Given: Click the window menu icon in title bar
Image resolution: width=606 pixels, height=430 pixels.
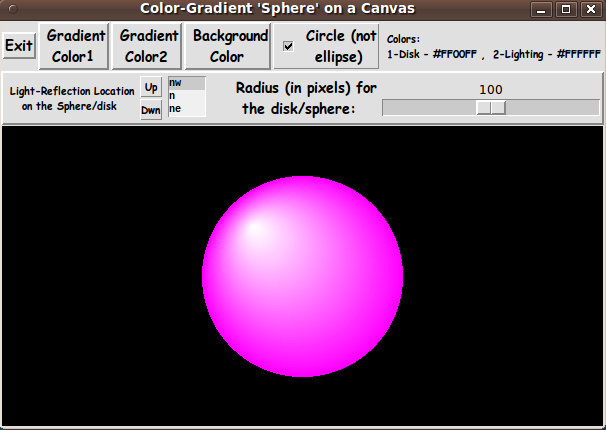Looking at the screenshot, I should point(13,9).
